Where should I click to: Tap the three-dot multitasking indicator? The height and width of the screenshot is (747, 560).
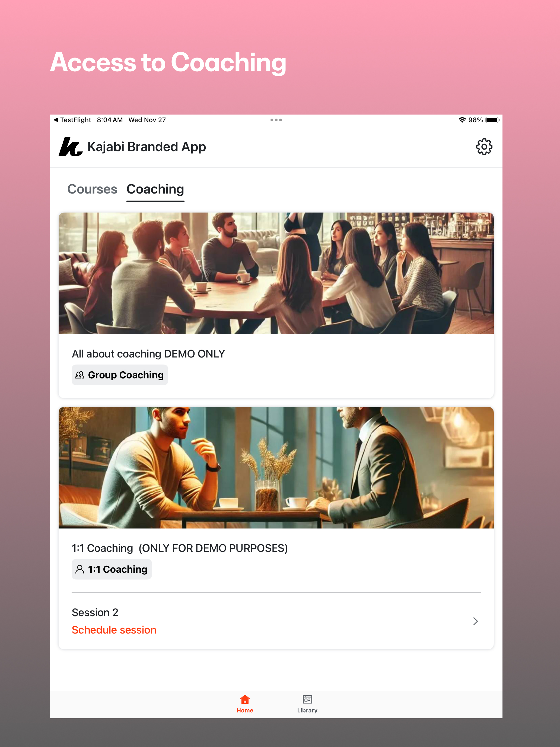(x=276, y=120)
